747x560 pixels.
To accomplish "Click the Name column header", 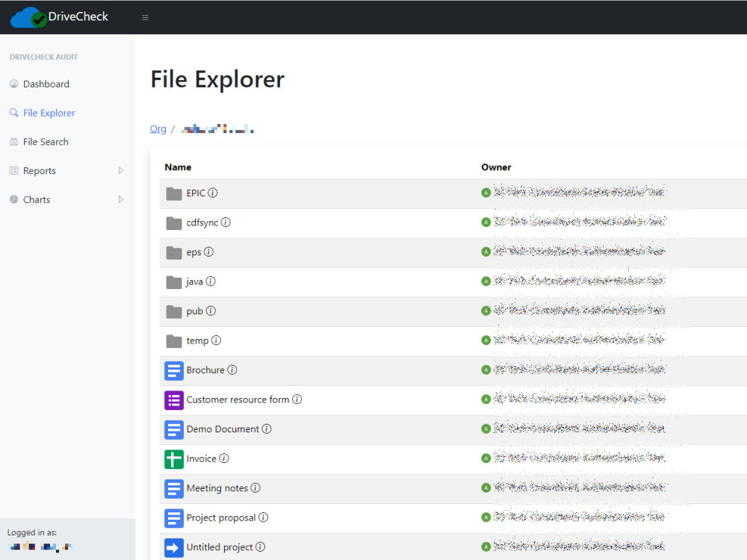I will (178, 167).
